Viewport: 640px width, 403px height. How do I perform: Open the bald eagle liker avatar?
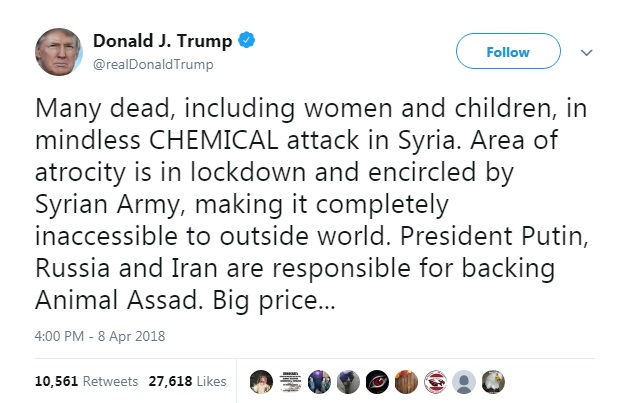coord(493,381)
